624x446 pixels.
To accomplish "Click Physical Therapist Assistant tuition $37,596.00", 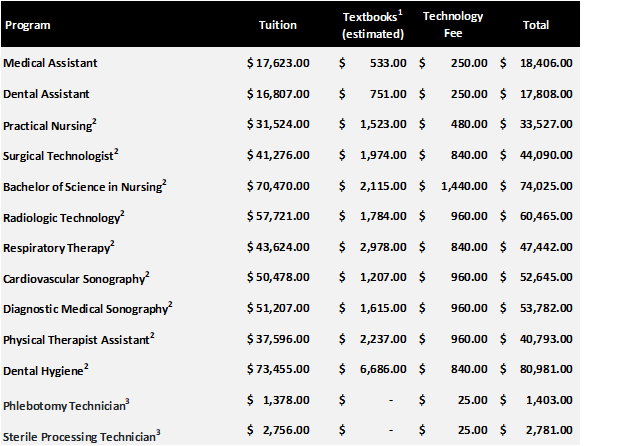I will tap(278, 340).
